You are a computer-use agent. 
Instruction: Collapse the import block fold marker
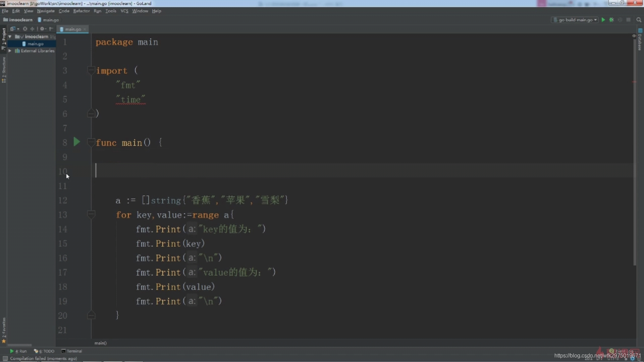click(x=91, y=70)
